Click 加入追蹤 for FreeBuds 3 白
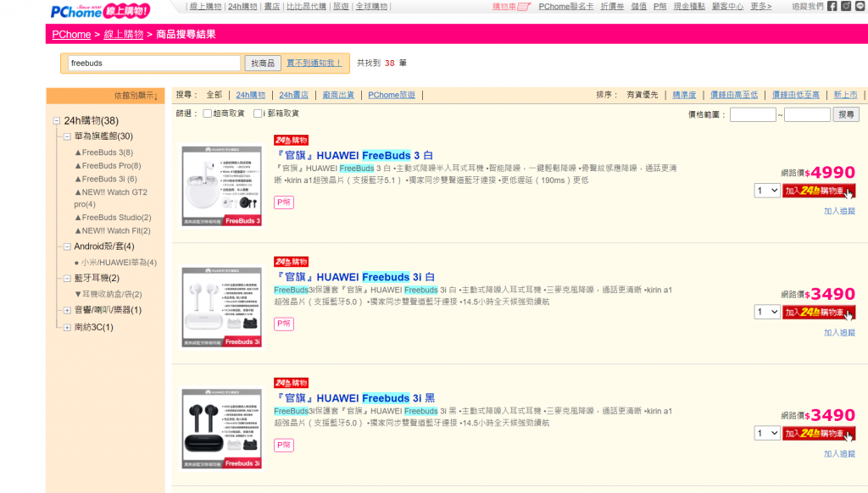Viewport: 868px width, 493px height. (x=839, y=212)
